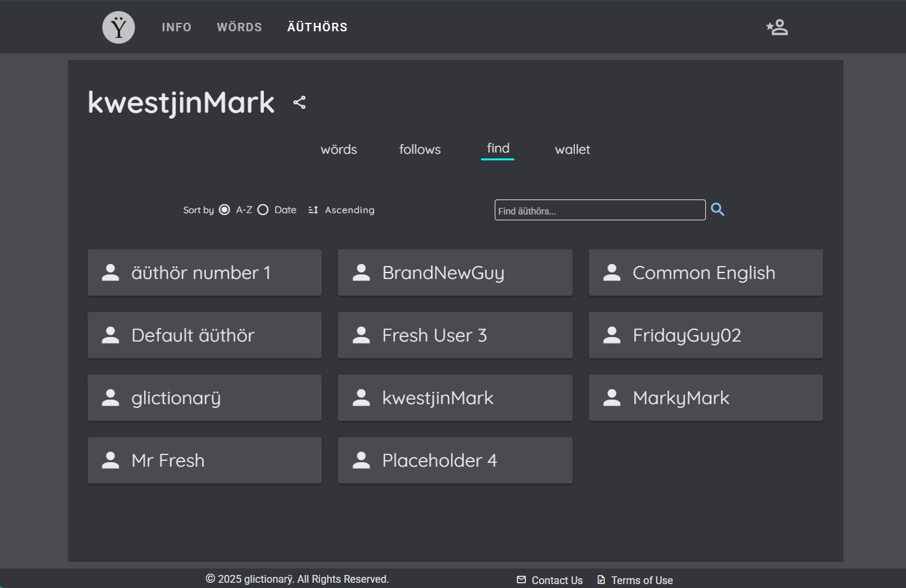Open WÖRDS in the top navigation
The height and width of the screenshot is (588, 906).
[239, 27]
